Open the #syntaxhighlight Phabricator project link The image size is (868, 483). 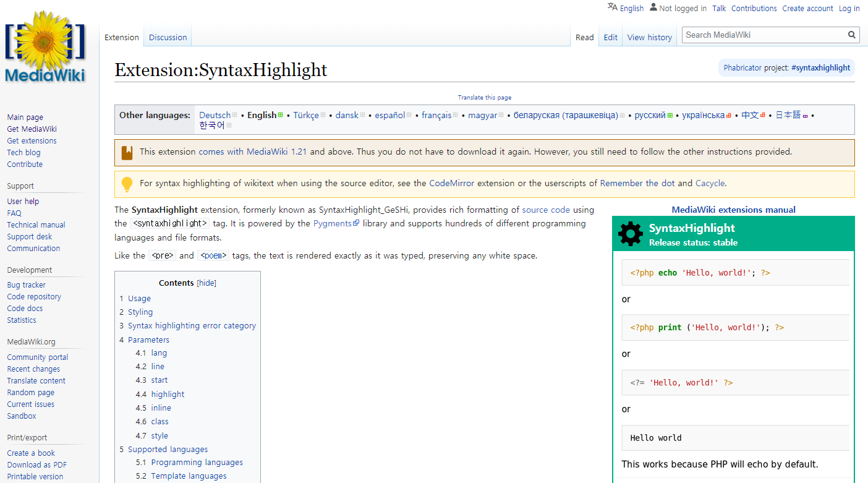click(820, 68)
